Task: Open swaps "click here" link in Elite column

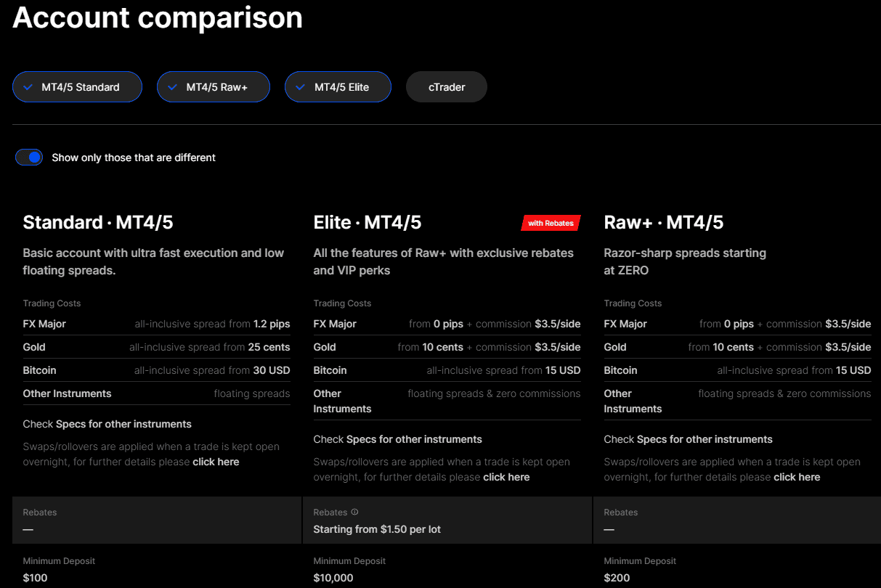Action: [506, 477]
